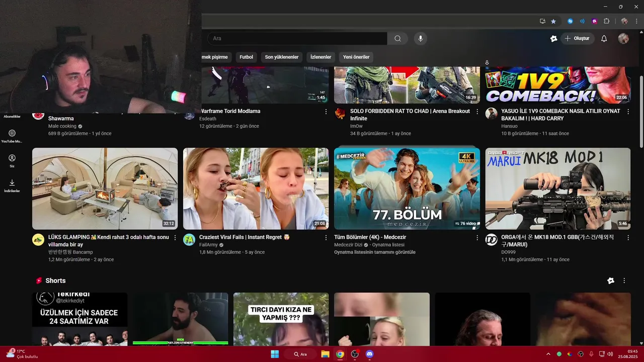Open the 1V9 COMEBACK thumbnail
This screenshot has width=644, height=362.
tap(558, 85)
